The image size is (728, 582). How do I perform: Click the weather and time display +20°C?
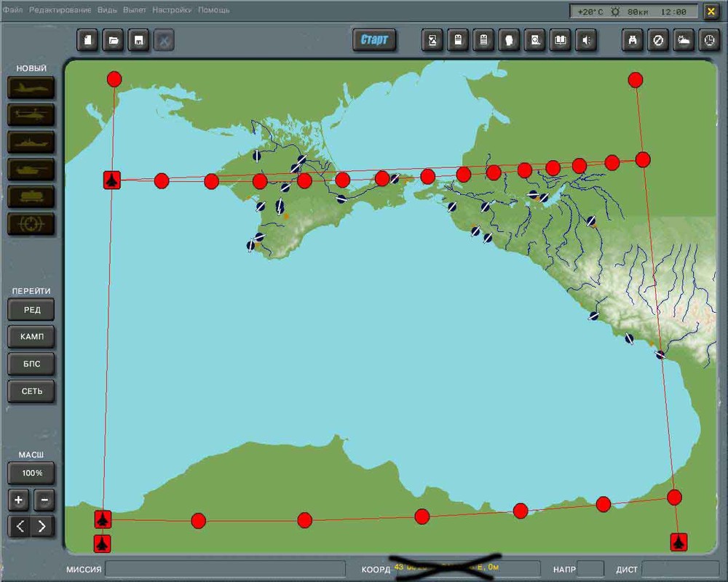pos(634,12)
